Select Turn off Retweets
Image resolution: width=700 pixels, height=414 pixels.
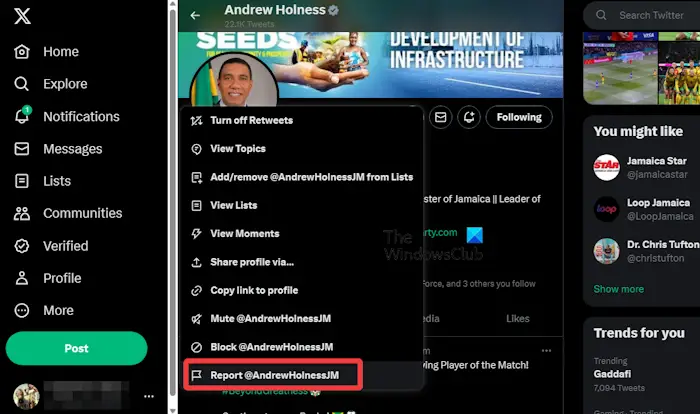pyautogui.click(x=303, y=121)
